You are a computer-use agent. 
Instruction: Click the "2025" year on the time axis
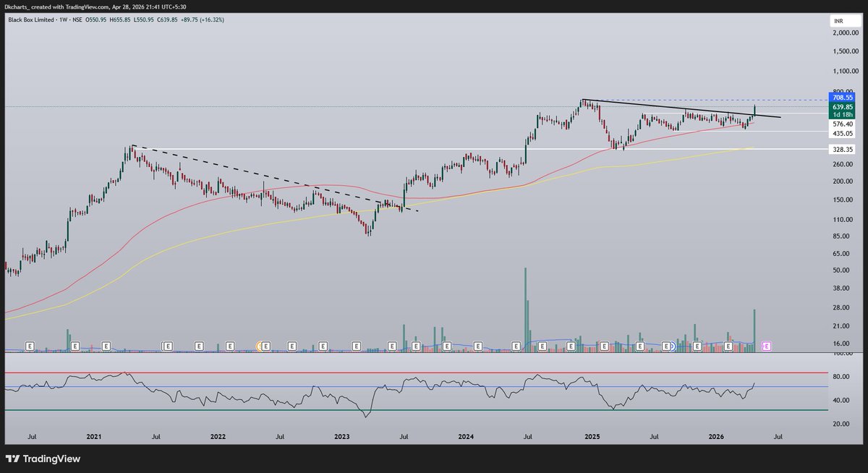coord(592,437)
